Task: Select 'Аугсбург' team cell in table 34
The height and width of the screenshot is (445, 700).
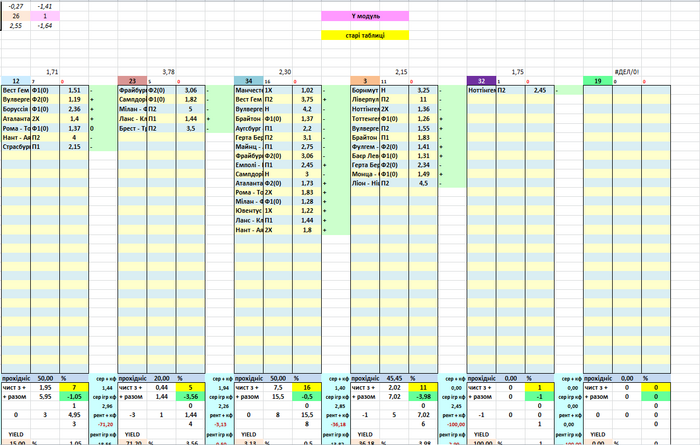Action: pyautogui.click(x=249, y=128)
